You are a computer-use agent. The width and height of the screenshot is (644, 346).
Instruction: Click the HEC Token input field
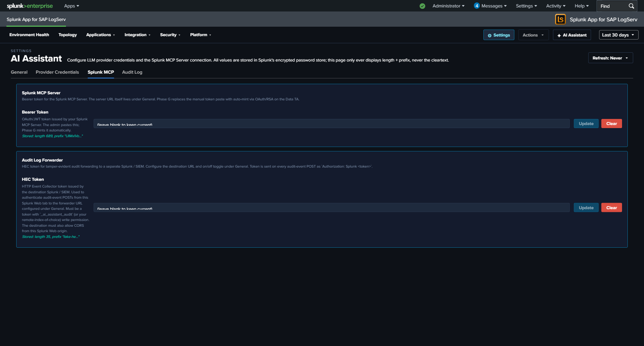331,208
